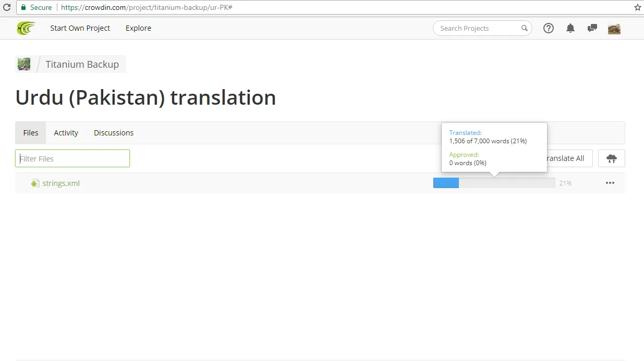Open the messages chat icon

pos(592,28)
